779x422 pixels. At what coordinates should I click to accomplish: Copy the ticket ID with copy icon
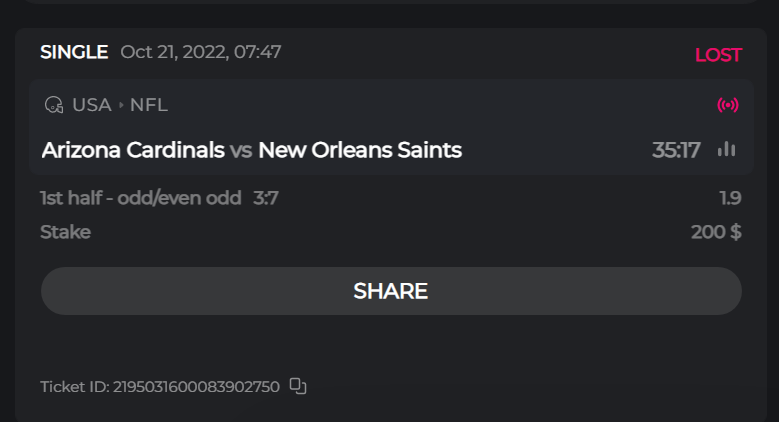pos(297,386)
